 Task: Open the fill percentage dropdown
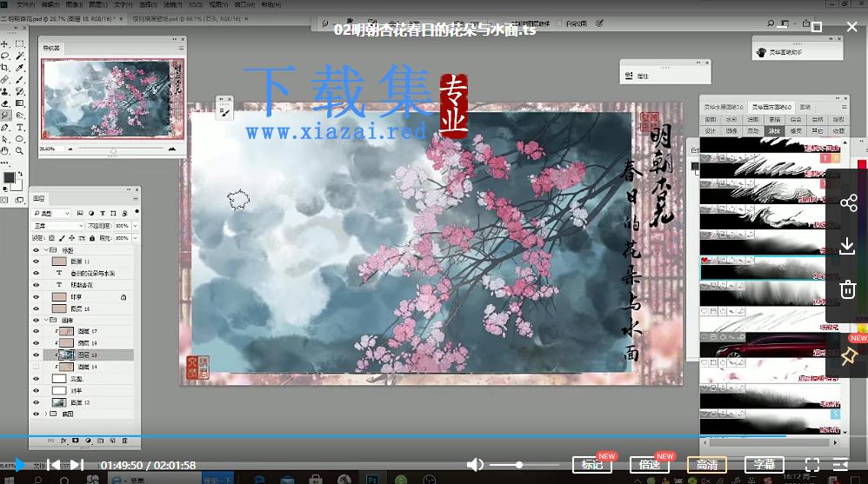point(135,238)
